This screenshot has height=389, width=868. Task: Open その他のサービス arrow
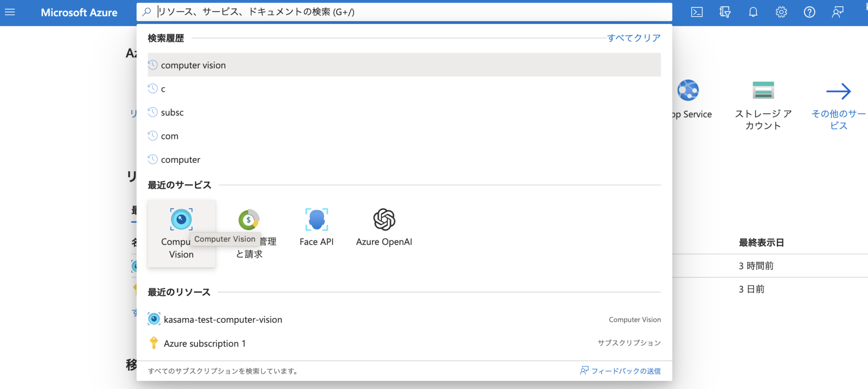coord(839,90)
